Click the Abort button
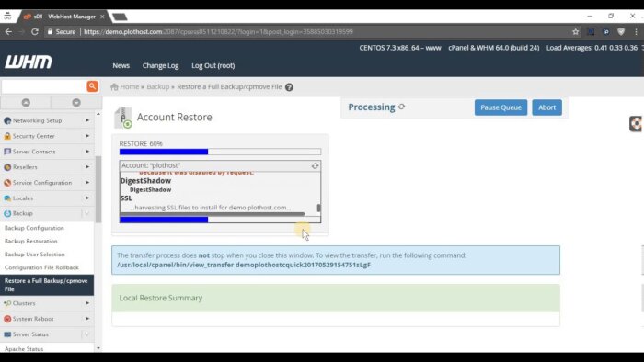 point(547,107)
